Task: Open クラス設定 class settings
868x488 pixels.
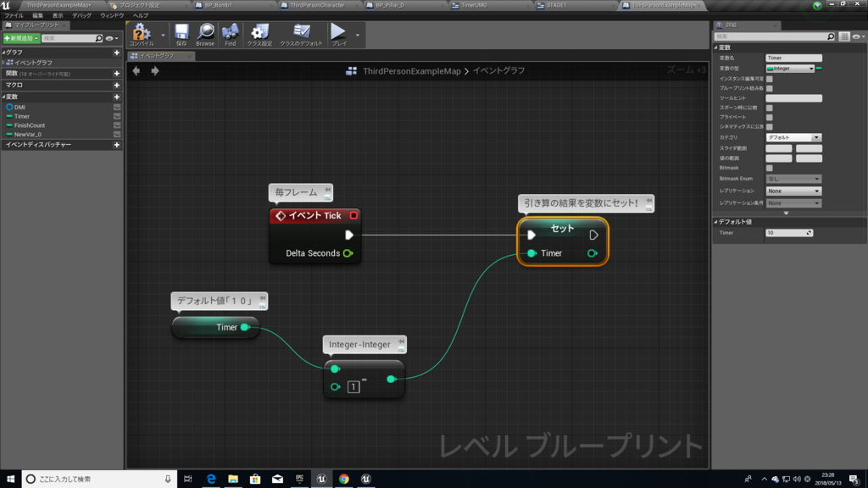Action: [x=259, y=34]
